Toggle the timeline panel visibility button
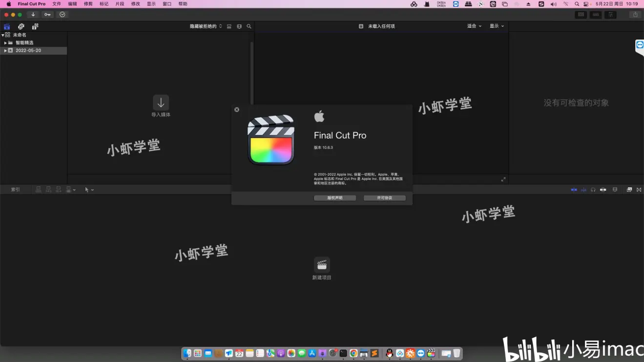Image resolution: width=644 pixels, height=362 pixels. [596, 15]
